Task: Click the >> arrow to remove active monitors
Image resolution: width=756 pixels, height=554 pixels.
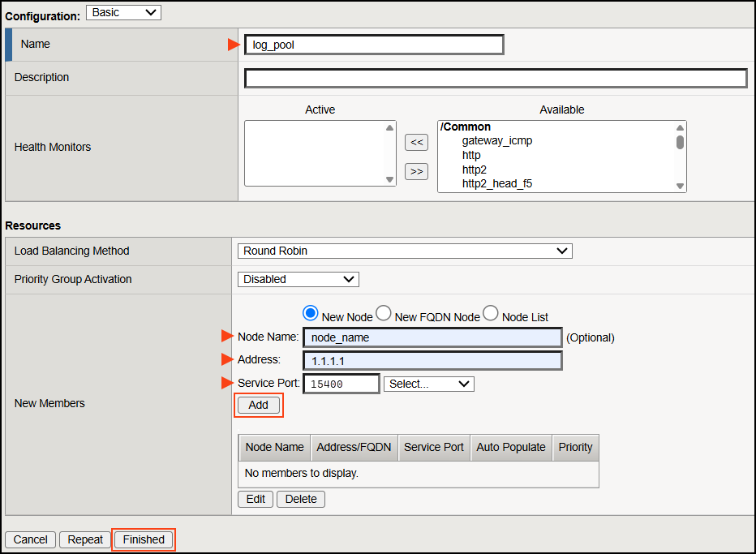Action: [x=416, y=171]
